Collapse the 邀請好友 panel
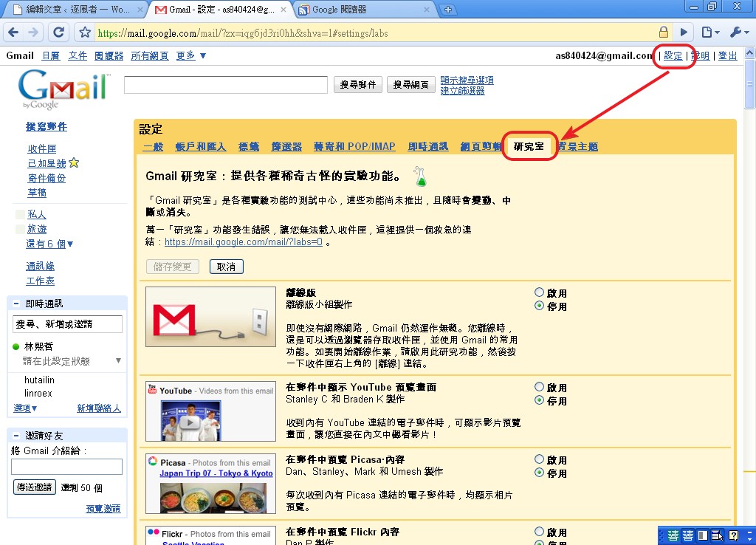This screenshot has width=756, height=545. (x=16, y=436)
